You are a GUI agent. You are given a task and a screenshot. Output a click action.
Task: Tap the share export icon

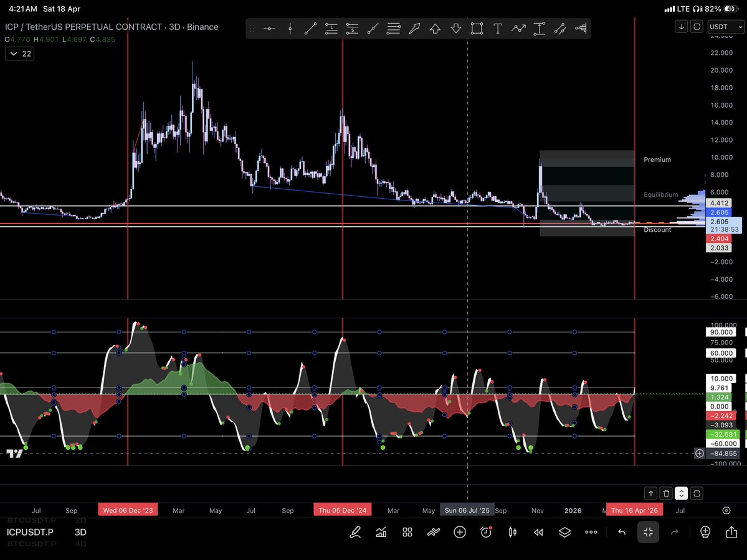tap(731, 532)
